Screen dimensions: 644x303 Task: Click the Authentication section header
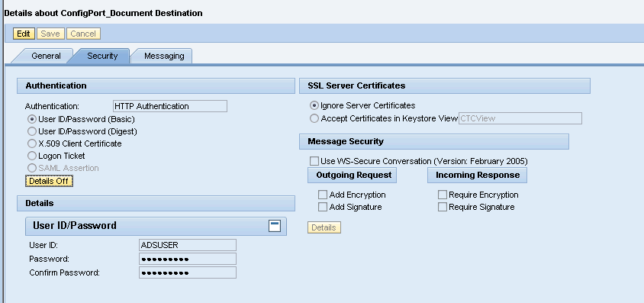[156, 85]
